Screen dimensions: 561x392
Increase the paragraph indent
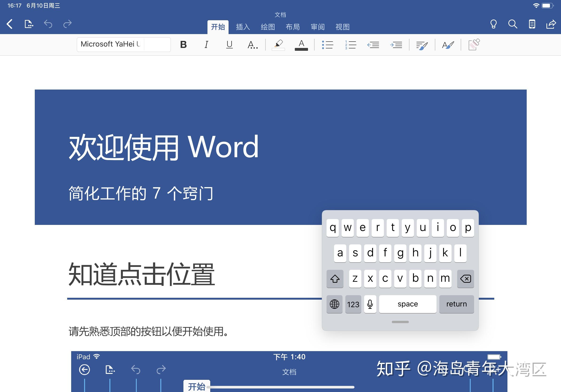[396, 45]
